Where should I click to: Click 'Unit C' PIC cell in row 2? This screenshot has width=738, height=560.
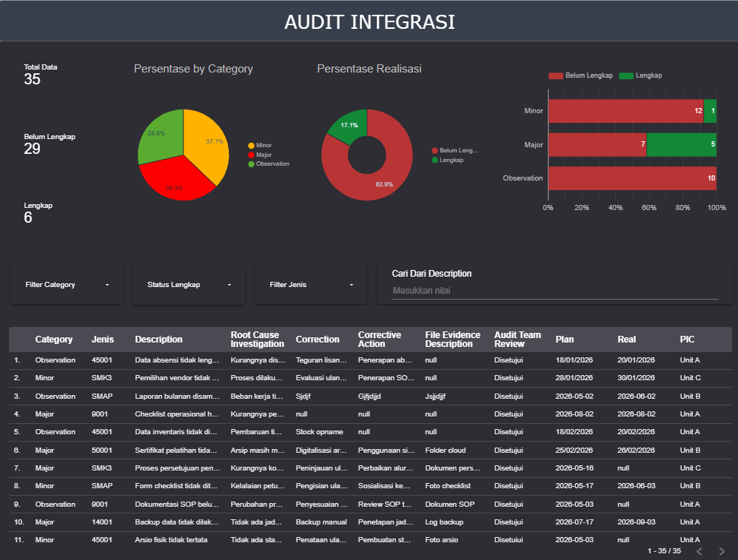(690, 378)
